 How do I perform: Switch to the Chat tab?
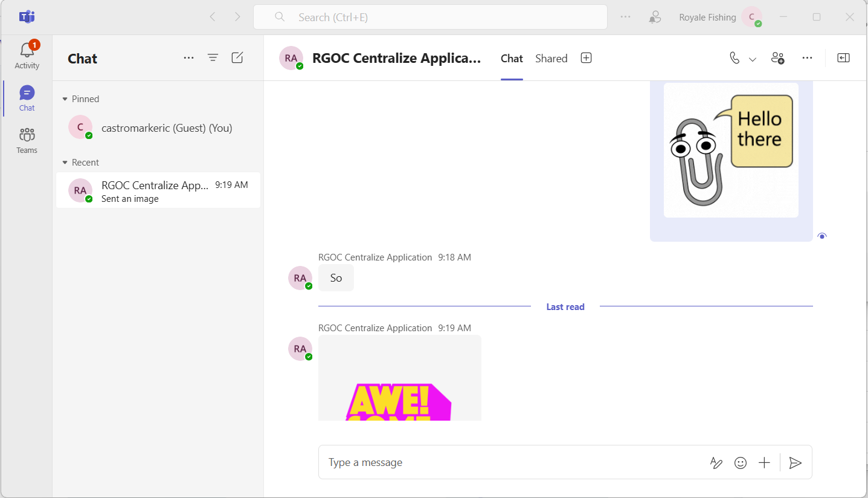(x=512, y=59)
